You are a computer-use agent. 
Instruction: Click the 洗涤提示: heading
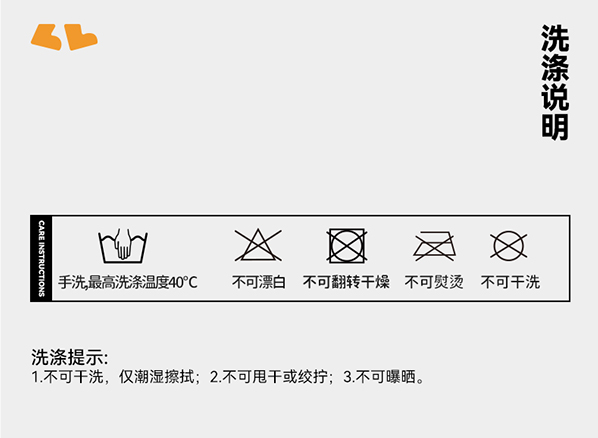click(x=70, y=357)
